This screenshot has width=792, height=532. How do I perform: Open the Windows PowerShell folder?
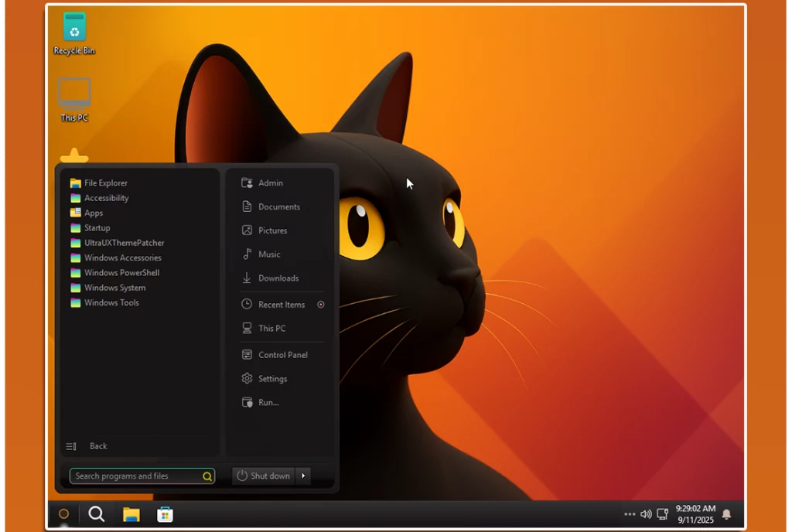pos(121,273)
